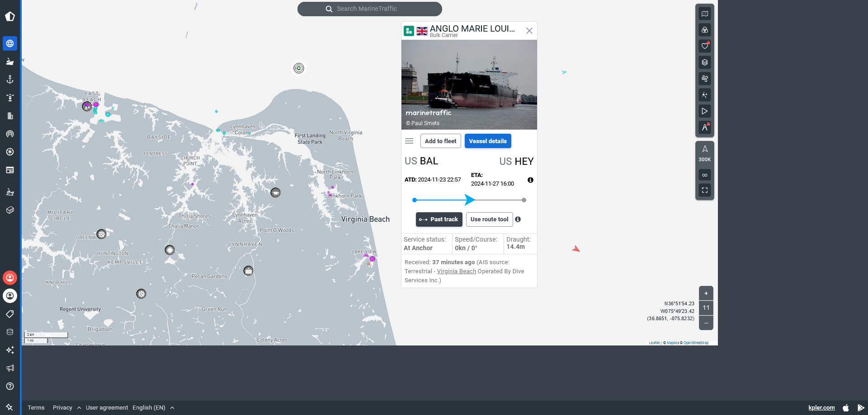Viewport: 868px width, 415px height.
Task: Start the playback triangle icon
Action: point(705,111)
